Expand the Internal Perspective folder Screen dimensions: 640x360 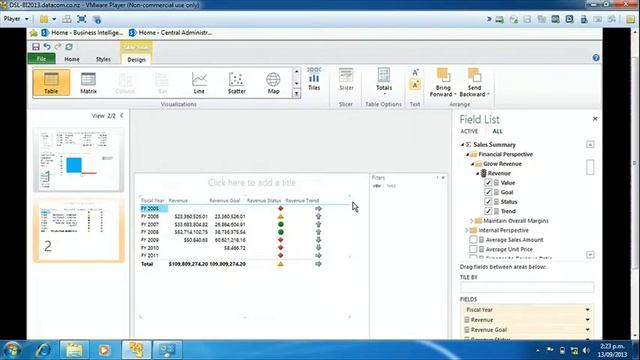467,230
